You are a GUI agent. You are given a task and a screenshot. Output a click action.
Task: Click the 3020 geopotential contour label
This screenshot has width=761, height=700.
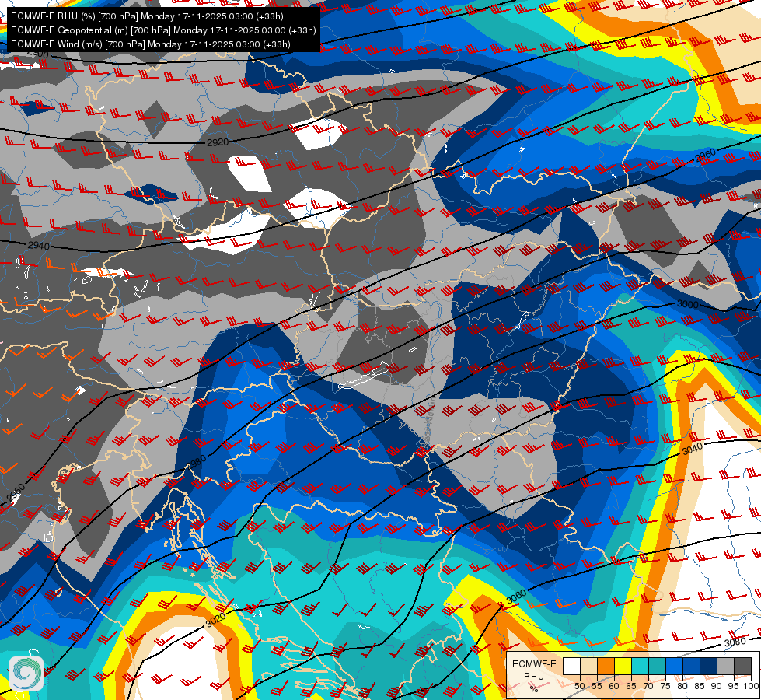click(215, 620)
